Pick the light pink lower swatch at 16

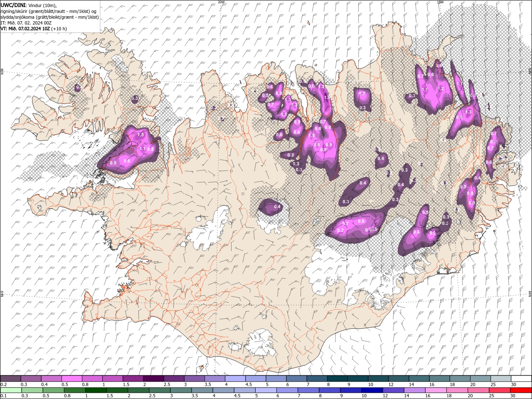436,390
